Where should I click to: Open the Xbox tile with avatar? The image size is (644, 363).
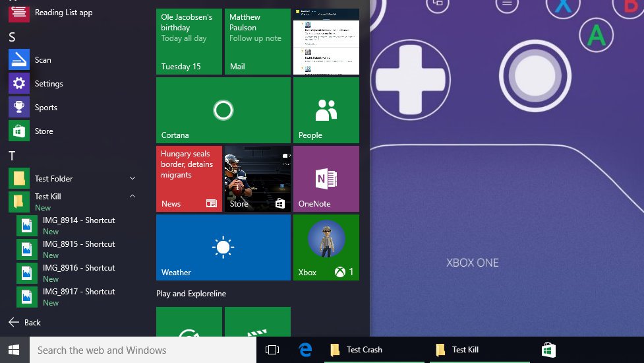click(326, 247)
